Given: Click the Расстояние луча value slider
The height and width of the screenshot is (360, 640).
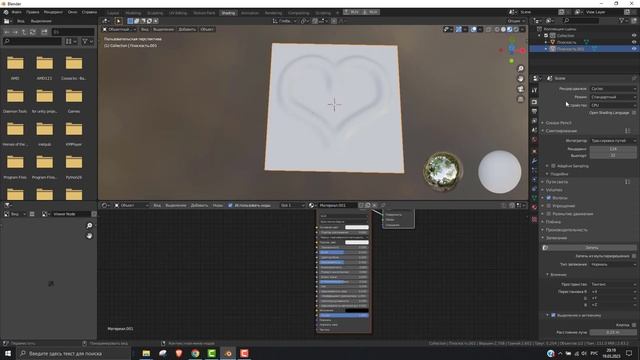Looking at the screenshot, I should [x=613, y=332].
